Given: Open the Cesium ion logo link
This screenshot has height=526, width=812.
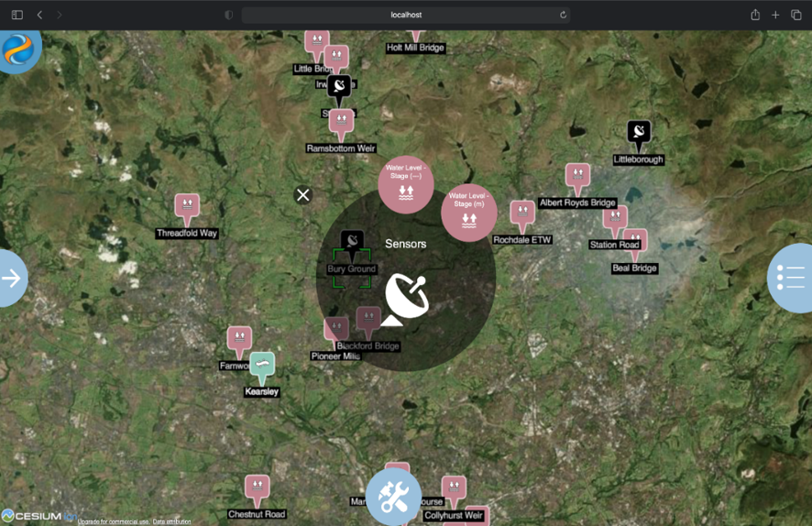Looking at the screenshot, I should pyautogui.click(x=39, y=516).
